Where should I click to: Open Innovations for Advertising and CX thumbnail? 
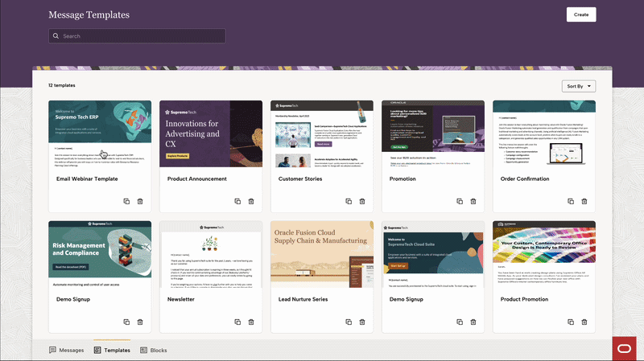coord(211,133)
